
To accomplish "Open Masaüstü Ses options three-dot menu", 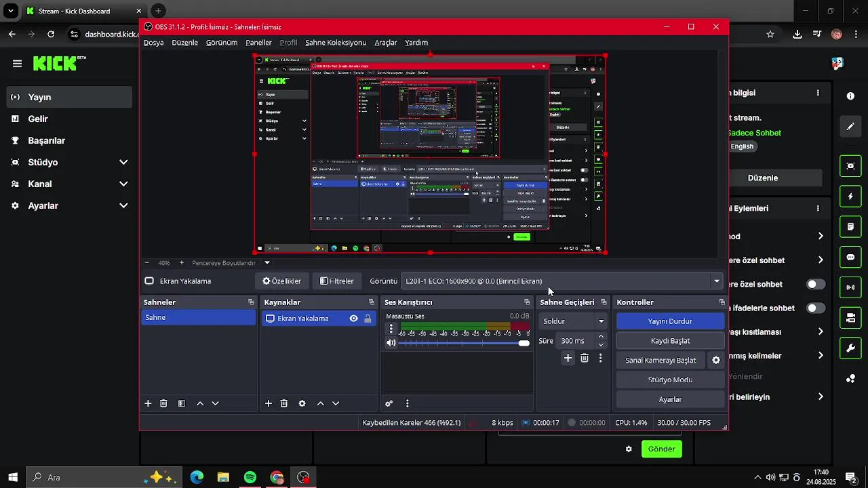I will pos(391,329).
